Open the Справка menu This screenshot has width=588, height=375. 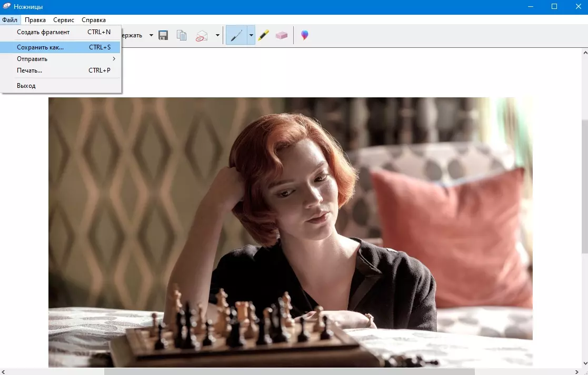click(94, 20)
